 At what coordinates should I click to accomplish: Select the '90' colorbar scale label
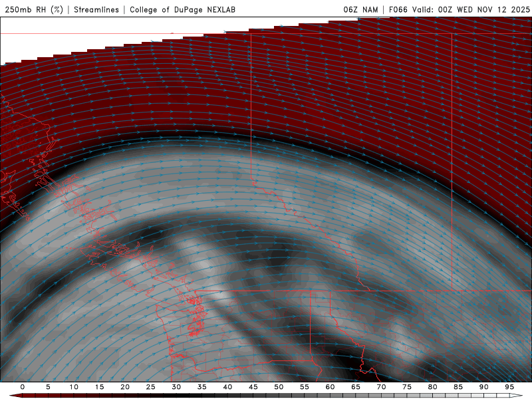[484, 387]
